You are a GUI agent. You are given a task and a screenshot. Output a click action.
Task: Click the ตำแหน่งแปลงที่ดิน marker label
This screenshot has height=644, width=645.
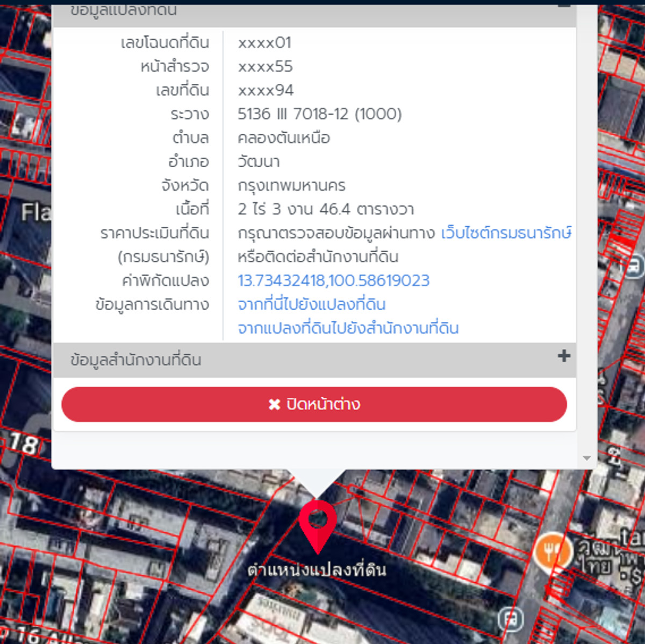[x=317, y=570]
